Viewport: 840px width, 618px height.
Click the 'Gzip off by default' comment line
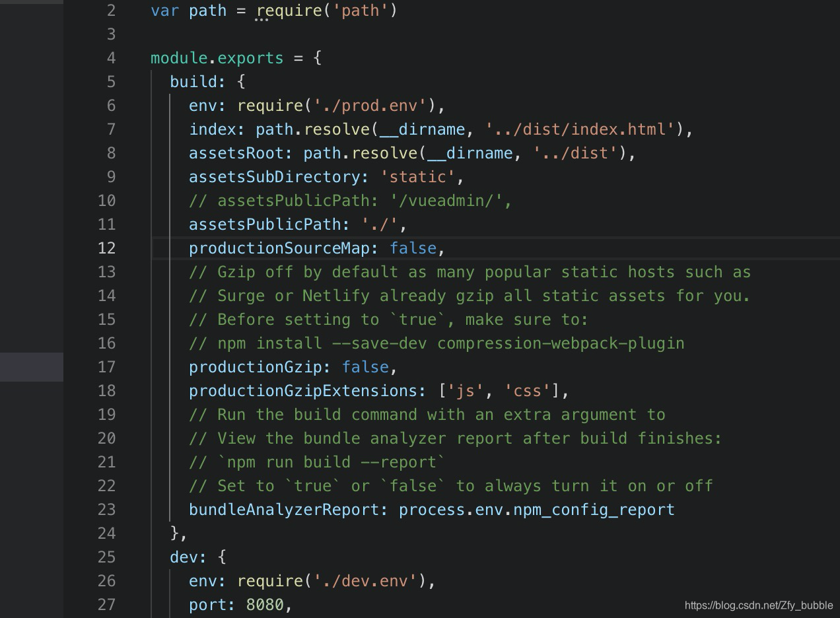point(470,272)
